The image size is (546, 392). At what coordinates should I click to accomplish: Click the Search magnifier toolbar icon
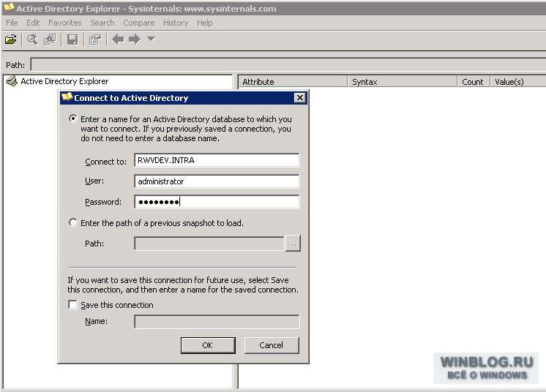(32, 39)
